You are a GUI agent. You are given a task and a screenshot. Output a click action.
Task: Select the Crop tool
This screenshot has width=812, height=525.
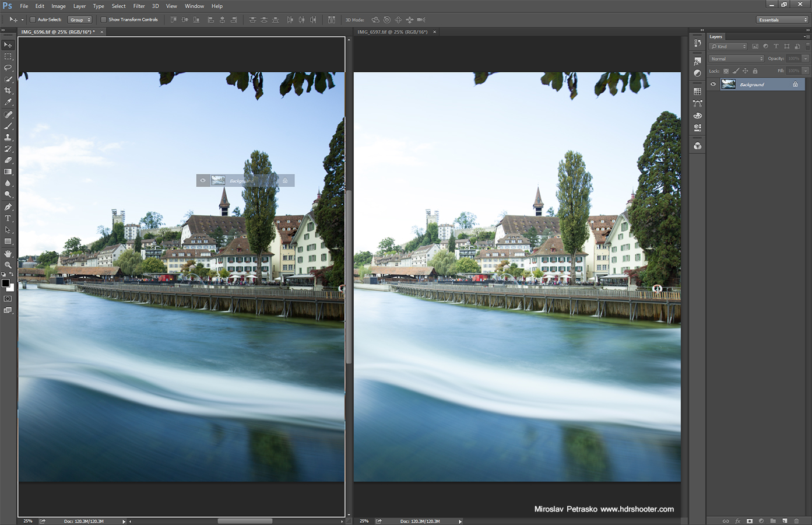tap(8, 90)
